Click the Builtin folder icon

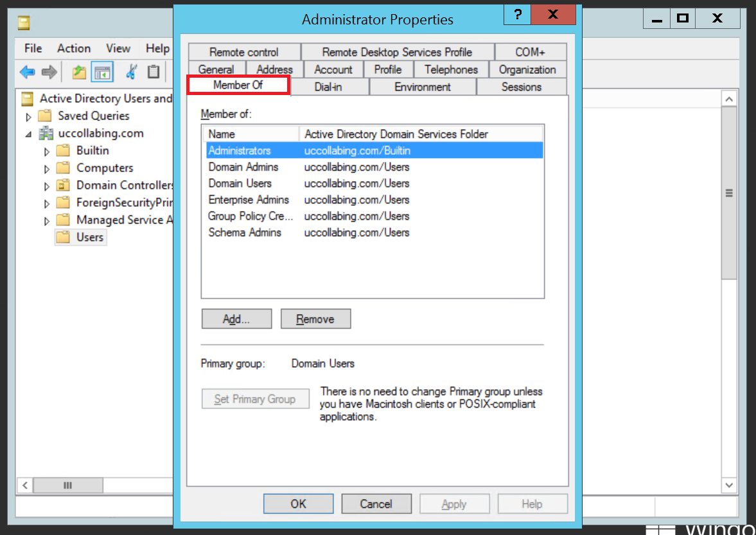[63, 150]
